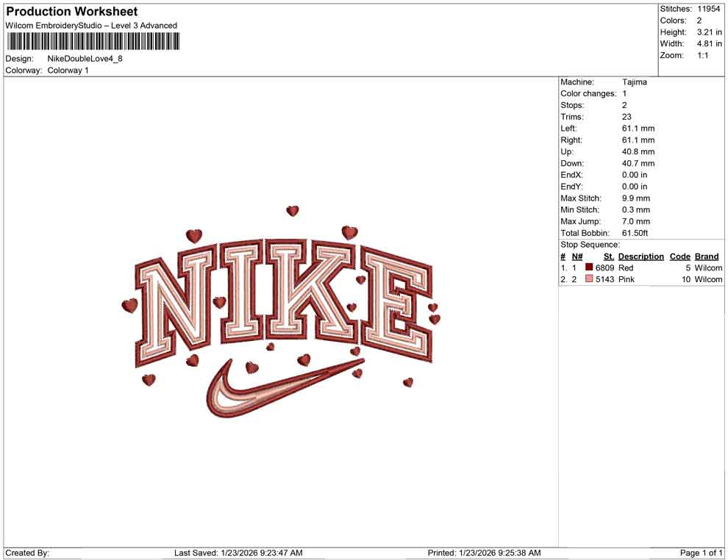Click the Description column header
The image size is (728, 560).
[x=640, y=256]
